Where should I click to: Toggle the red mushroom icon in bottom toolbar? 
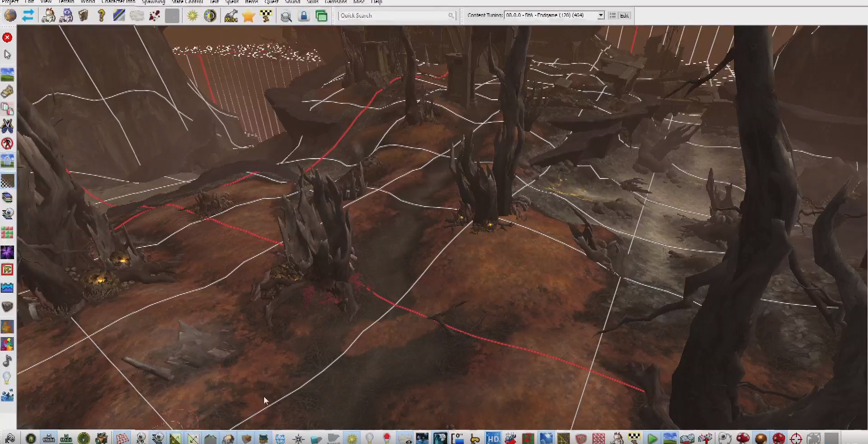click(743, 438)
